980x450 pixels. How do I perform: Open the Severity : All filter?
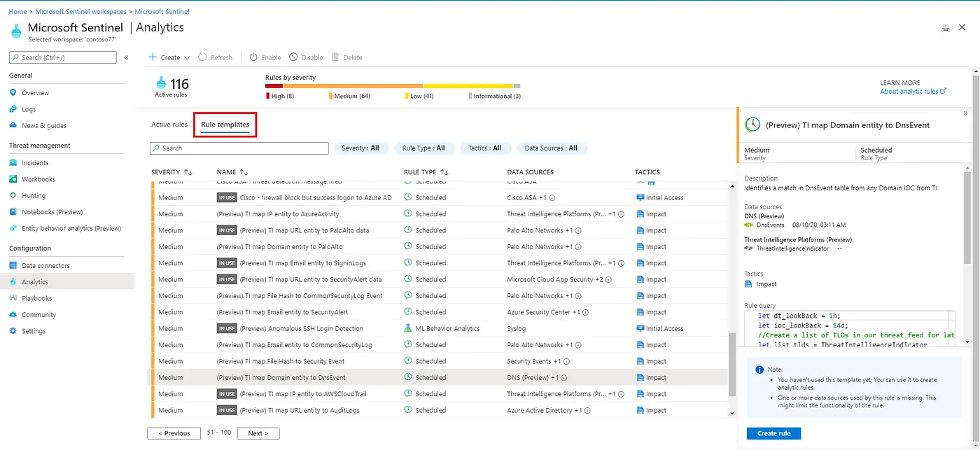click(360, 148)
